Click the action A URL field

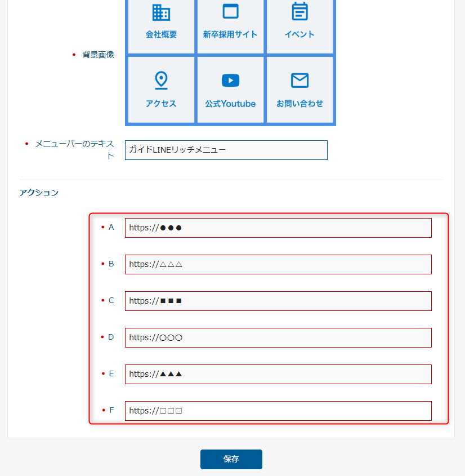[278, 228]
